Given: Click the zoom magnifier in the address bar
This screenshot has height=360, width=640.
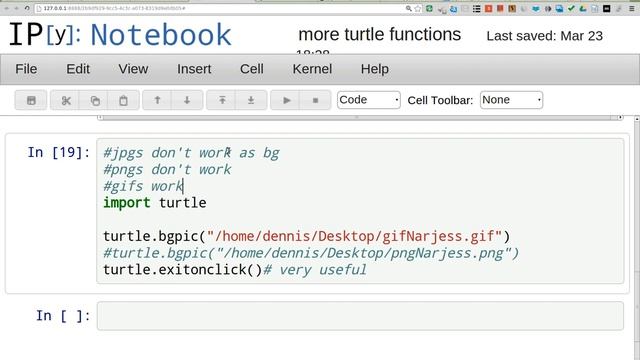Looking at the screenshot, I should (409, 9).
